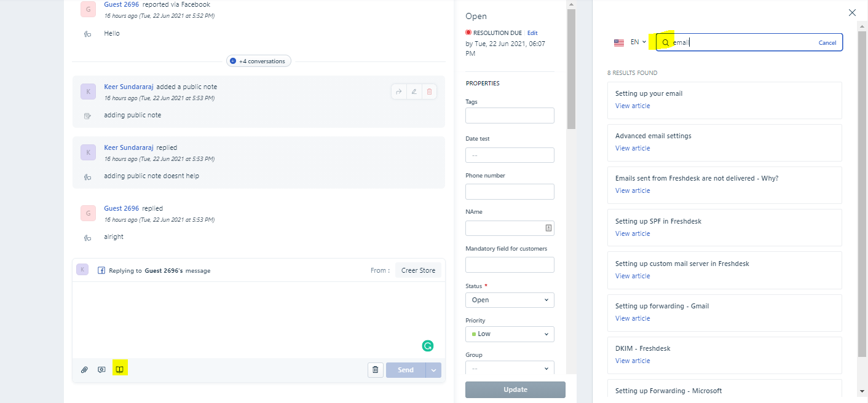Click the NAme input field
The image size is (868, 403).
pos(510,228)
